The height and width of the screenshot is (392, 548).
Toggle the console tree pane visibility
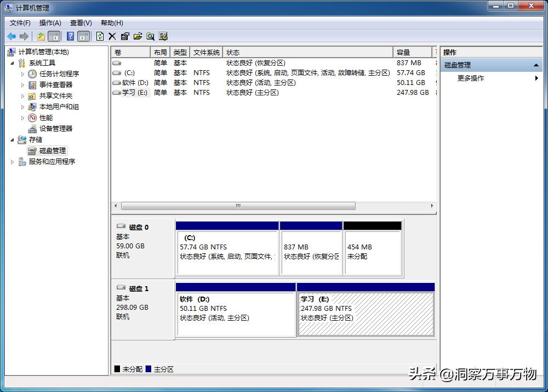55,36
